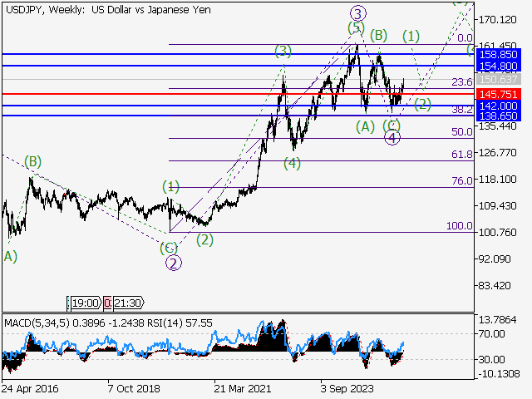Click the circled purple wave 4 marker
This screenshot has width=532, height=399.
pos(392,137)
